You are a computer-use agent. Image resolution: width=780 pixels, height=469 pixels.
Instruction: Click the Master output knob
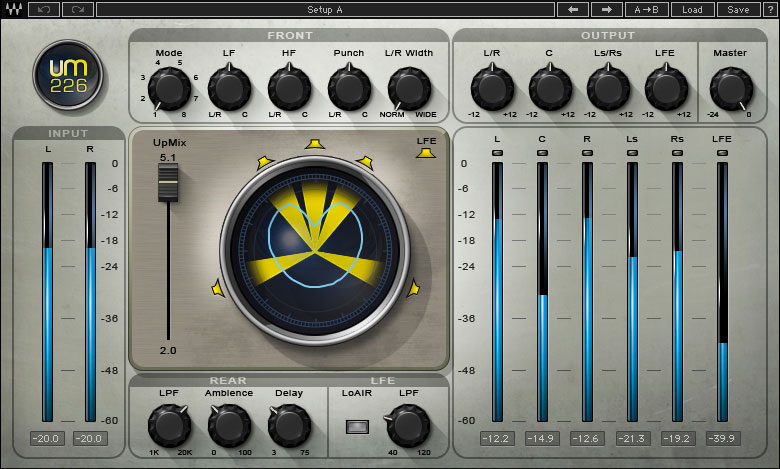[730, 88]
